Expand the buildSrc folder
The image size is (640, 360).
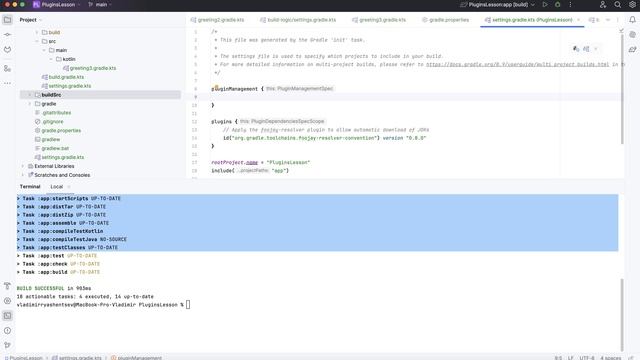coord(29,95)
